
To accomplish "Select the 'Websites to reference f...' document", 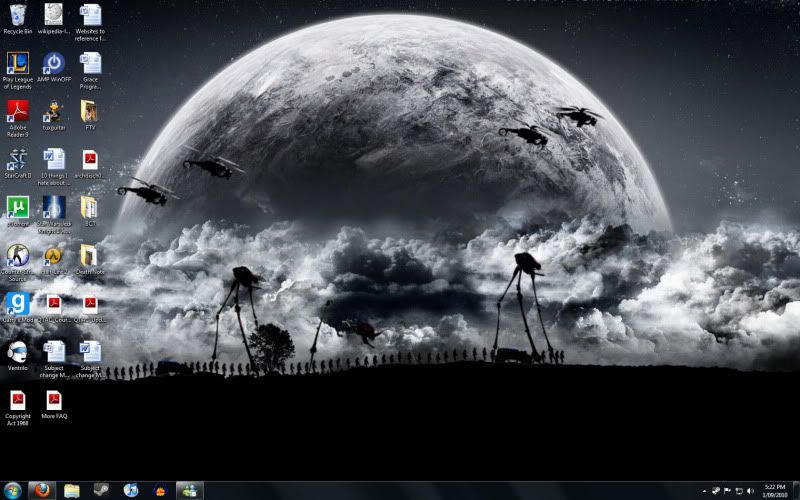I will point(90,23).
